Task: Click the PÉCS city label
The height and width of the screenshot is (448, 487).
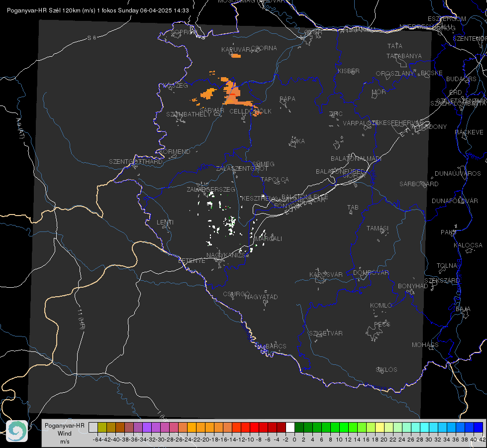Action: click(382, 324)
